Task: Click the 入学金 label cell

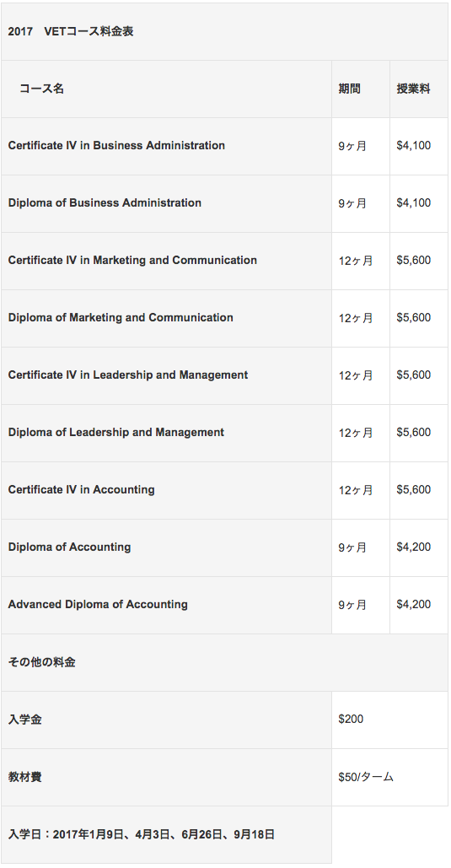Action: pos(166,720)
